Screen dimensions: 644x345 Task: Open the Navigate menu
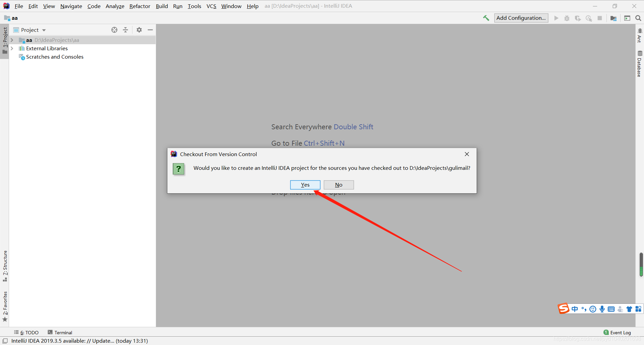pyautogui.click(x=71, y=6)
